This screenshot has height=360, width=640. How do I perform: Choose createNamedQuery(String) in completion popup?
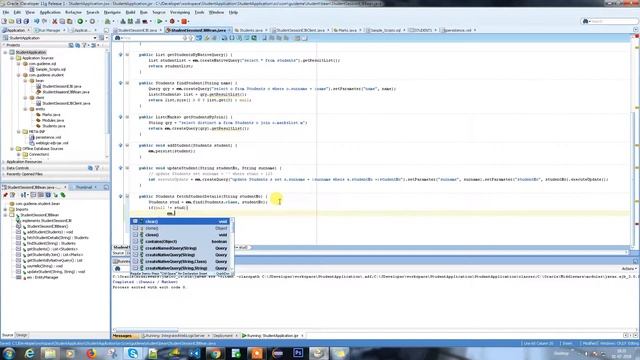[x=180, y=248]
